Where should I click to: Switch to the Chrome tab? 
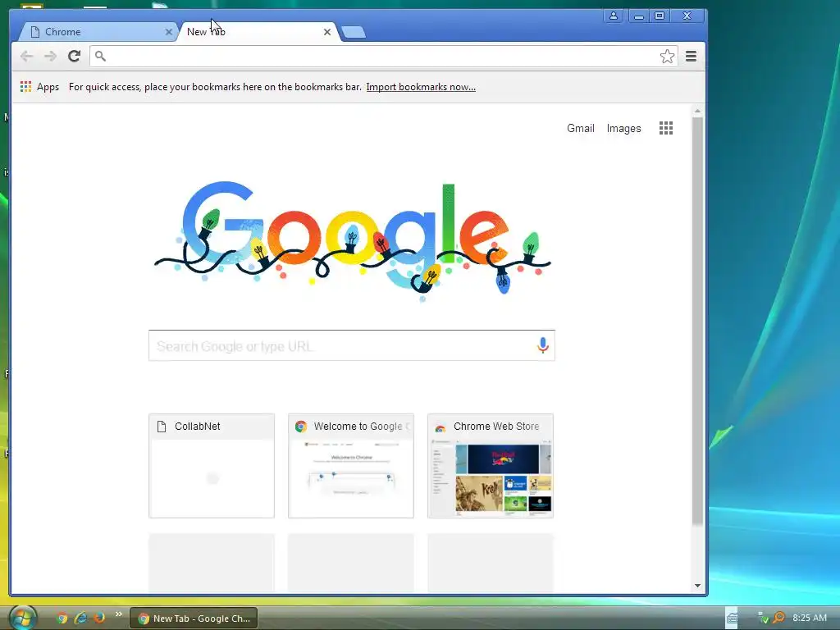(x=98, y=32)
